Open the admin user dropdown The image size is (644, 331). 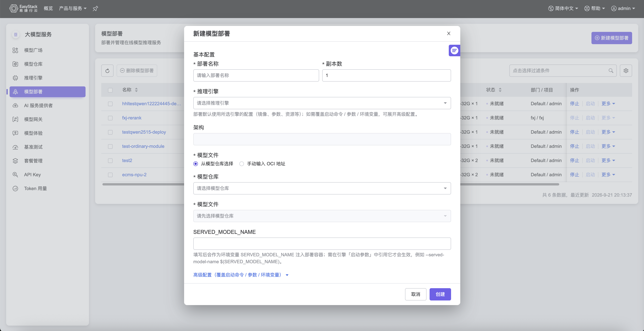click(x=623, y=8)
